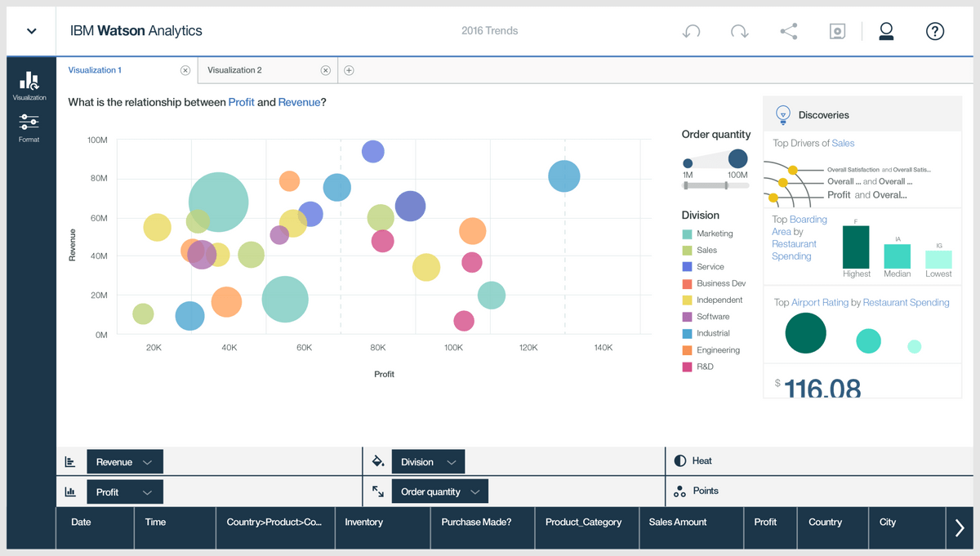Click the Business Dev legend color swatch

coord(688,284)
